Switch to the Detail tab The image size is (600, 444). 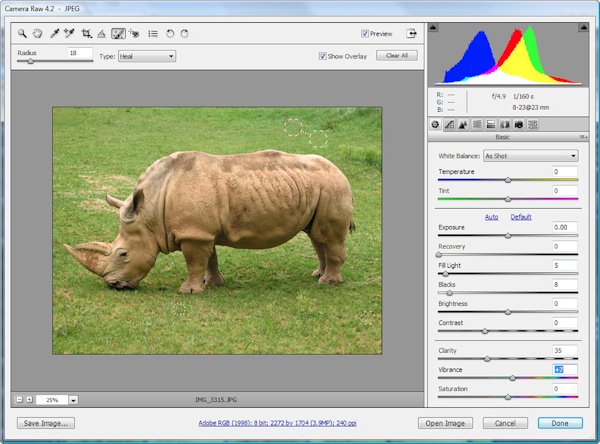click(463, 124)
